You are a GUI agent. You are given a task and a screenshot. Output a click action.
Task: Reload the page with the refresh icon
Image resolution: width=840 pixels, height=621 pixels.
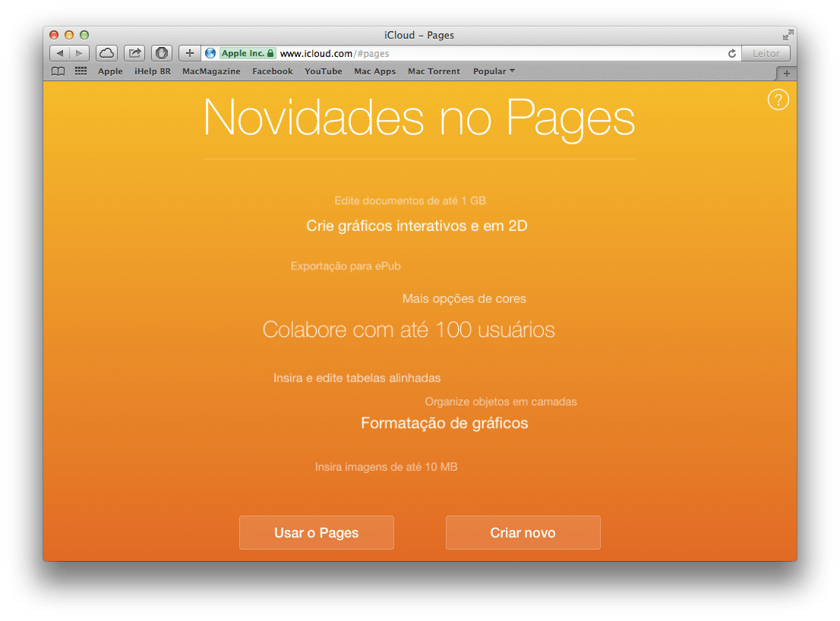pos(732,53)
